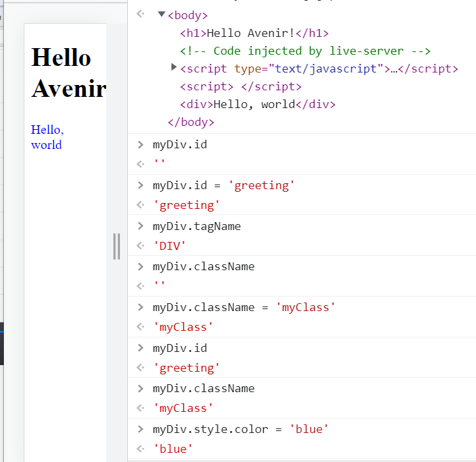Click the myDiv.id = 'greeting' input line
The image size is (476, 462).
(x=223, y=185)
